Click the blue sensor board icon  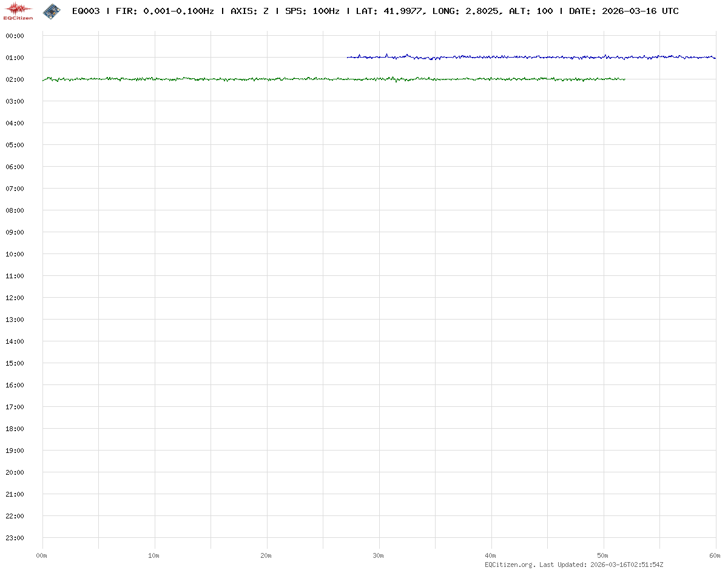coord(52,10)
